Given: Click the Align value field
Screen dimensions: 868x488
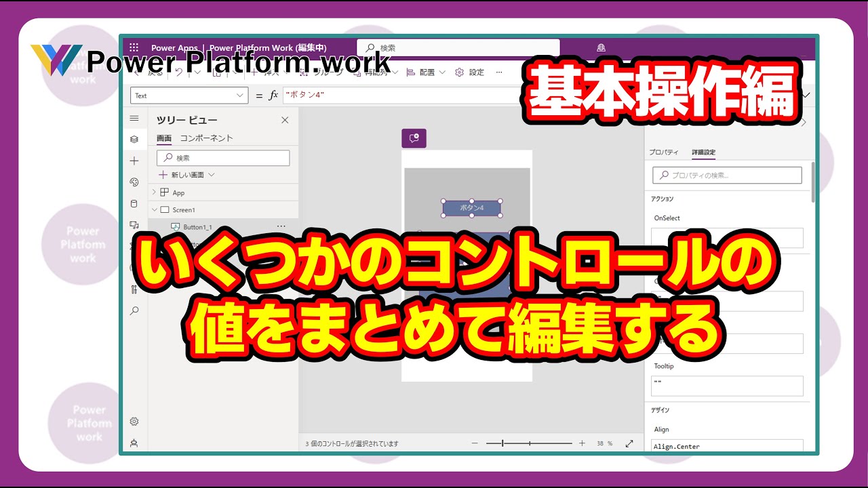Looking at the screenshot, I should [727, 446].
